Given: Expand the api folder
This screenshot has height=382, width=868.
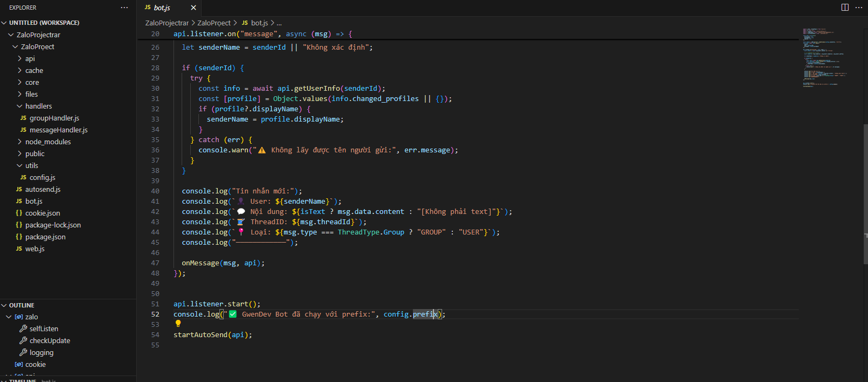Looking at the screenshot, I should (x=19, y=58).
